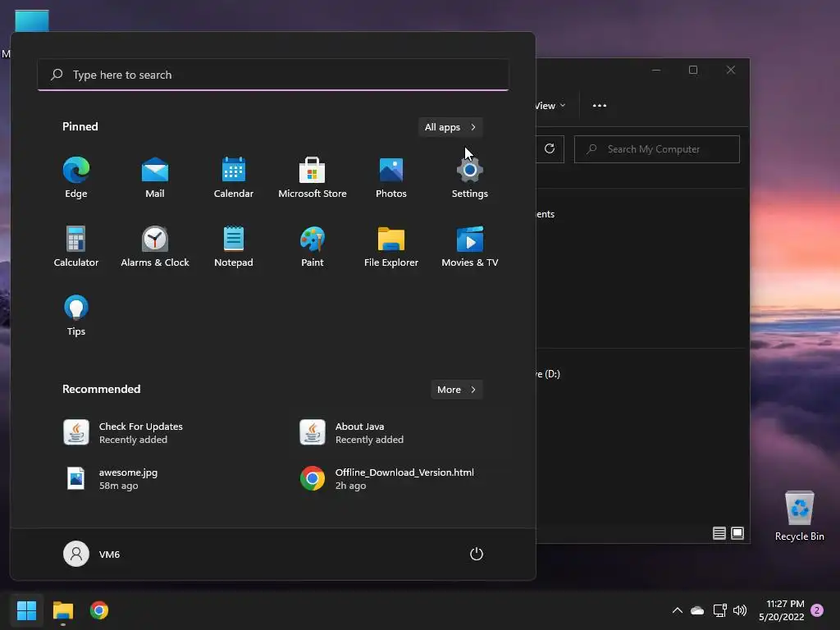Show More recommended items

click(x=456, y=390)
